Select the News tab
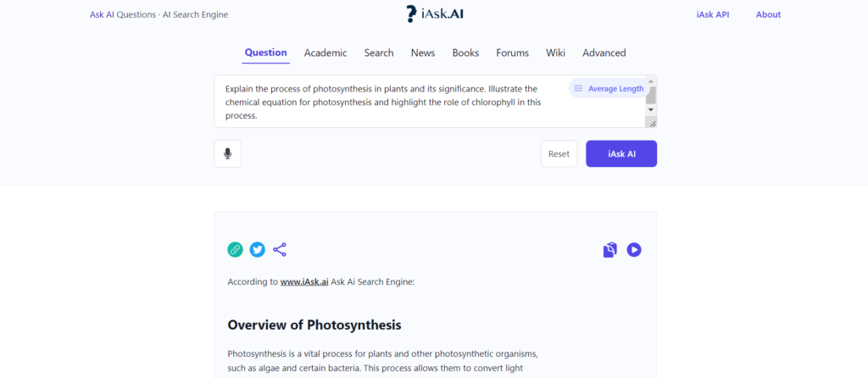 423,53
